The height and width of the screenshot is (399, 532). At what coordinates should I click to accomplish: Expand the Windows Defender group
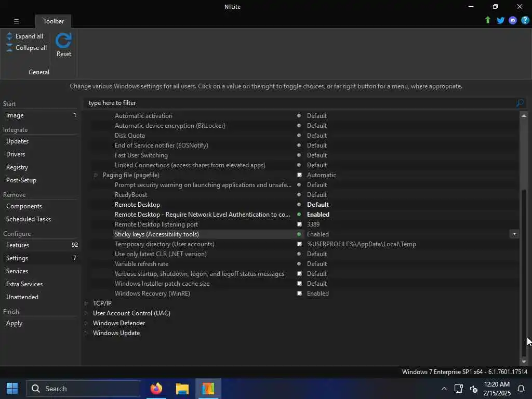point(86,323)
